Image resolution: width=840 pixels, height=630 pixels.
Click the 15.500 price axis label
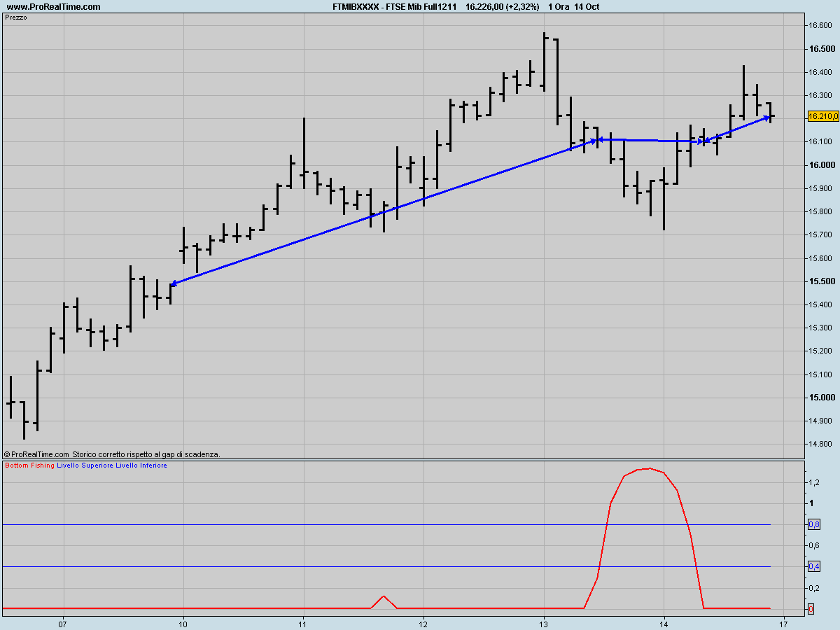pyautogui.click(x=822, y=281)
